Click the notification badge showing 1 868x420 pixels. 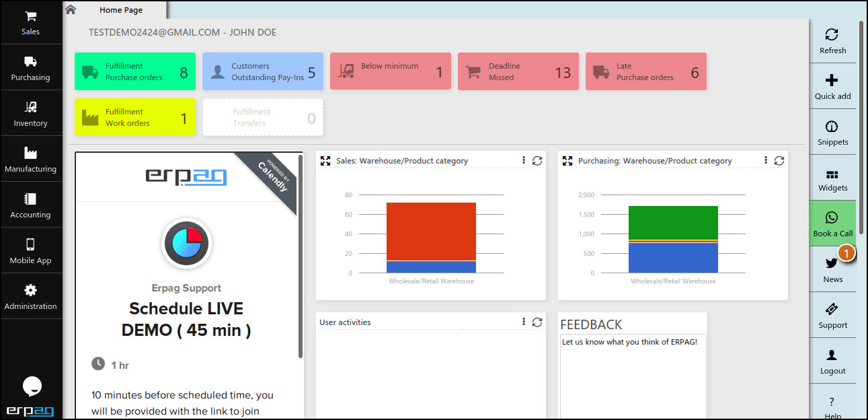(847, 253)
